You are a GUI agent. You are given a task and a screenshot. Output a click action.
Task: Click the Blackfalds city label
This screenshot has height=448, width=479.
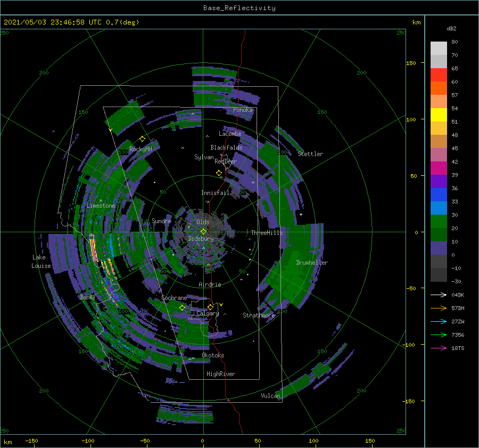pos(226,148)
